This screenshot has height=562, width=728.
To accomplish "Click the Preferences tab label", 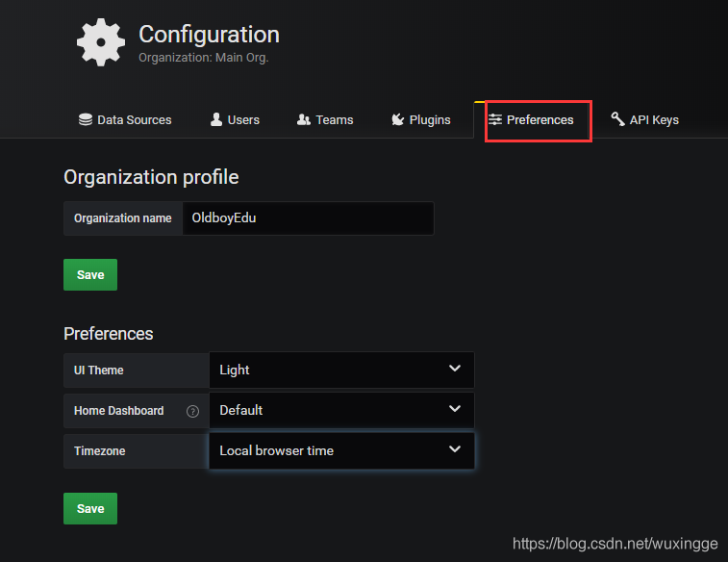I will coord(540,120).
